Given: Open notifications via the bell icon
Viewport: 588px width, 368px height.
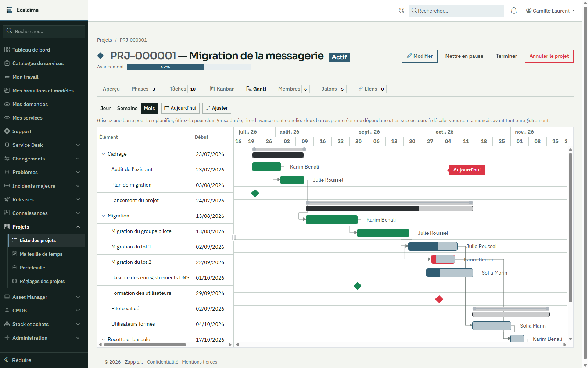Looking at the screenshot, I should [514, 11].
